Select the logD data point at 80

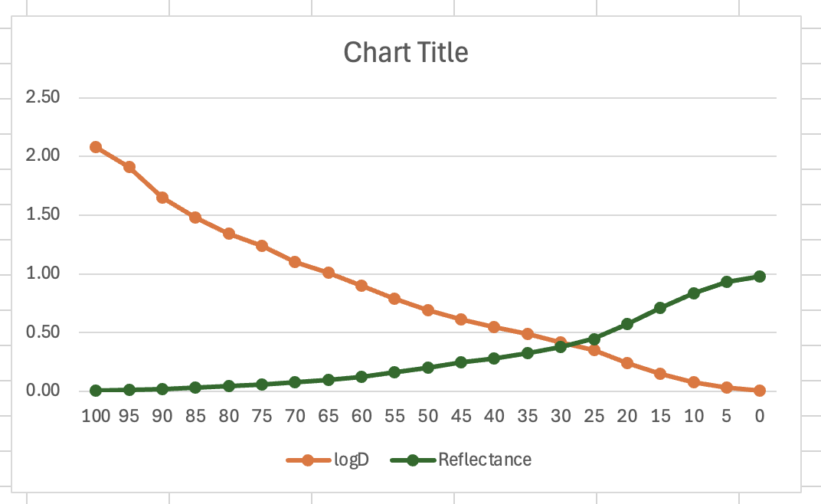[229, 234]
